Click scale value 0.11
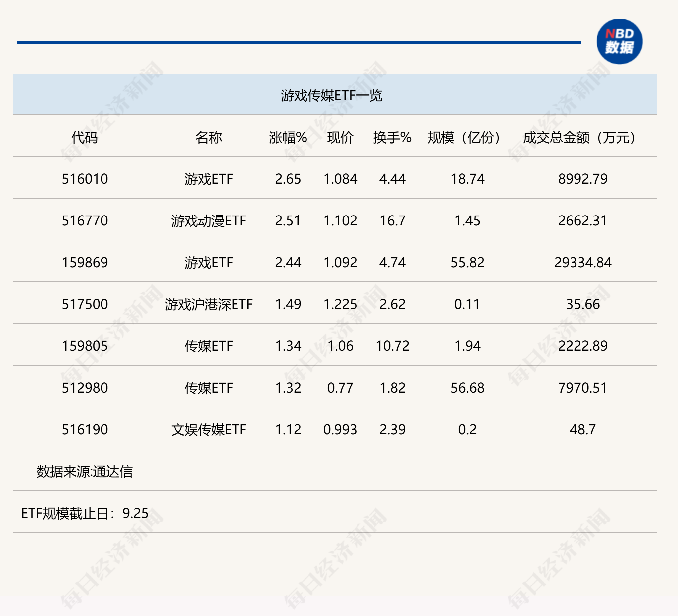Screen dimensions: 678x616 click(x=467, y=304)
